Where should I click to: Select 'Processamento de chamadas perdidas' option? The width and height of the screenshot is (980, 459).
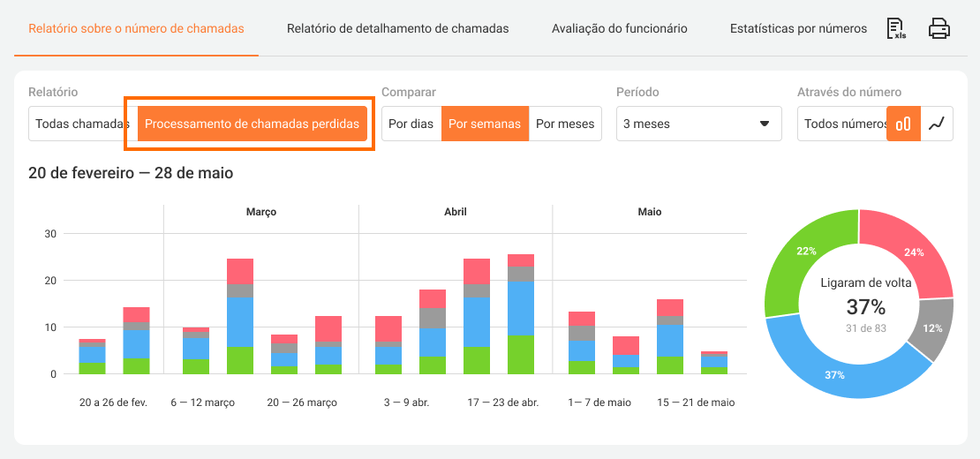pos(252,124)
